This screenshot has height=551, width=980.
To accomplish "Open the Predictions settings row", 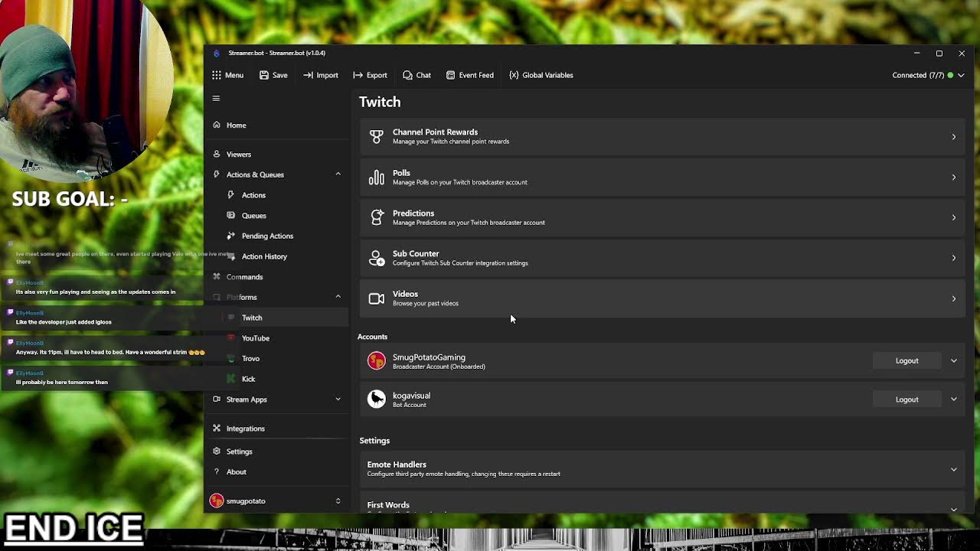I will point(662,217).
